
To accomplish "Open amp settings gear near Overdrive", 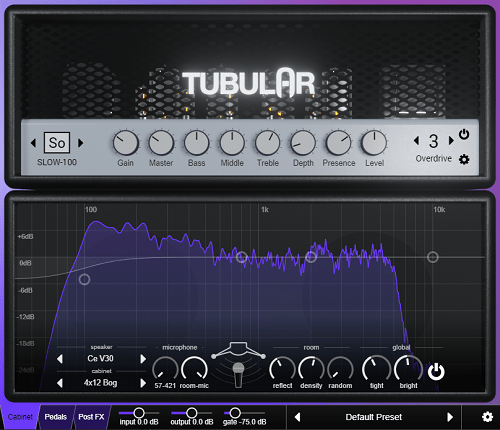I will pos(464,159).
